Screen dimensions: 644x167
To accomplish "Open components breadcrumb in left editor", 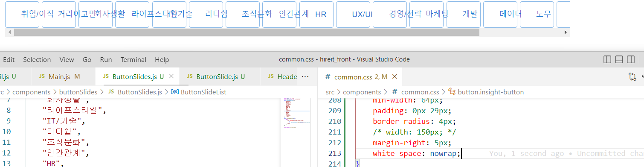I will pyautogui.click(x=31, y=92).
